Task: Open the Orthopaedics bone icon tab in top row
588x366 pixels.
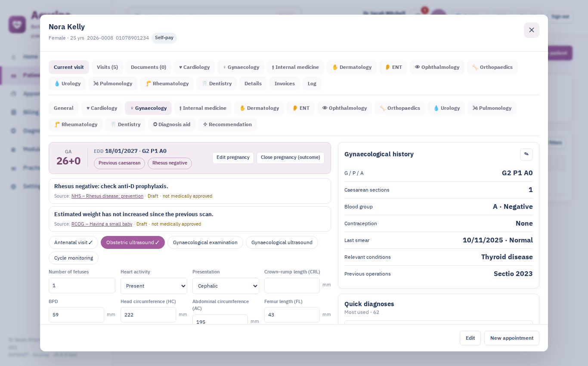Action: (492, 67)
